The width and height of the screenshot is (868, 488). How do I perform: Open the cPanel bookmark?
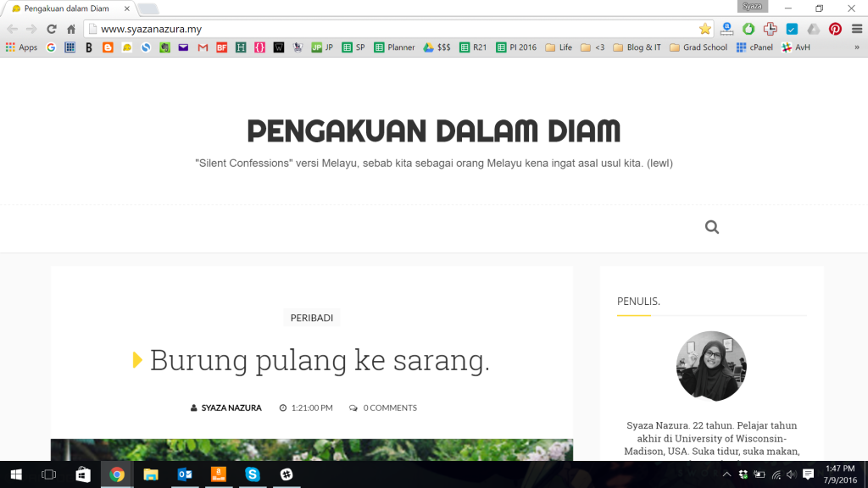click(754, 47)
